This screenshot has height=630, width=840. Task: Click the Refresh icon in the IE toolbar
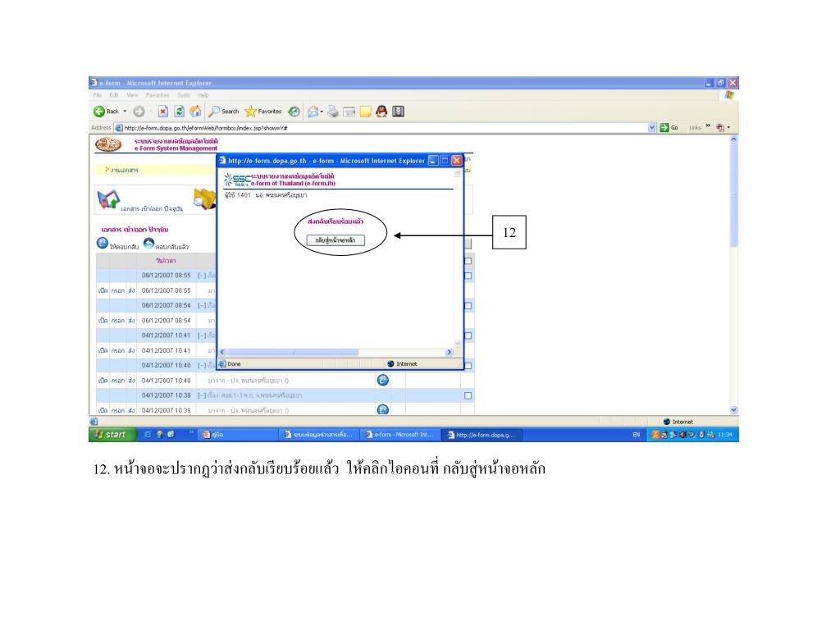tap(180, 112)
